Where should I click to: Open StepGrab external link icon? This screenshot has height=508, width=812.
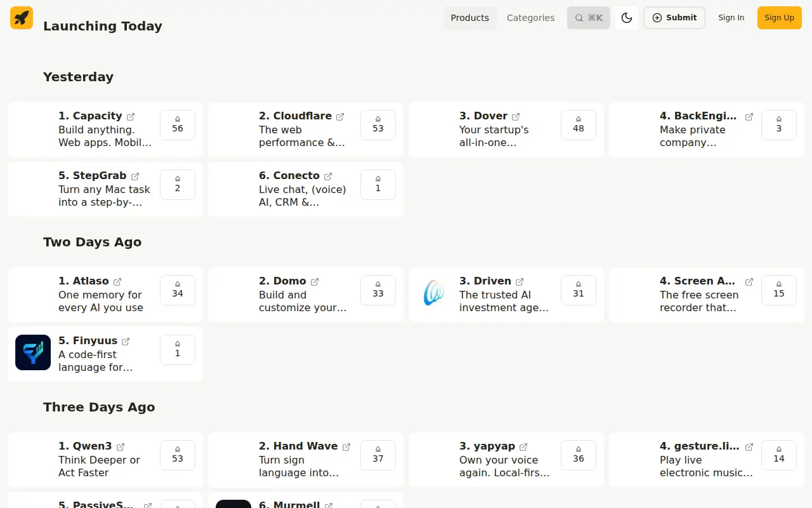pyautogui.click(x=135, y=177)
